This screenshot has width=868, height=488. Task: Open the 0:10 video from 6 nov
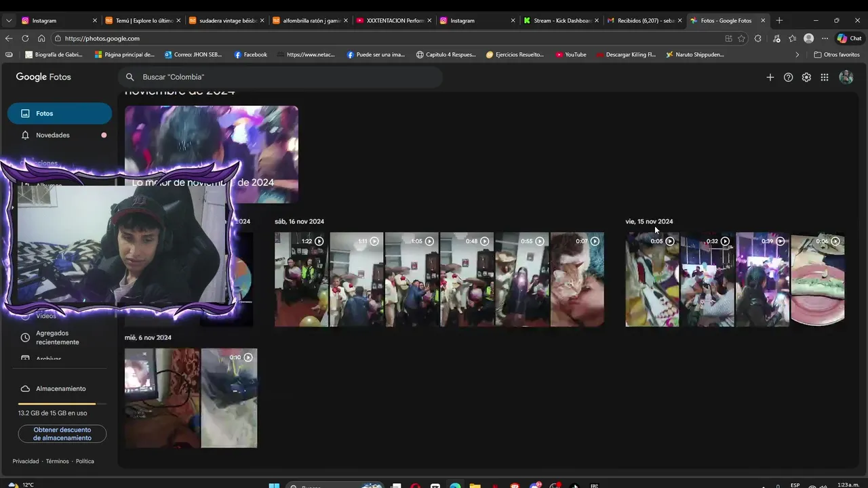tap(229, 398)
